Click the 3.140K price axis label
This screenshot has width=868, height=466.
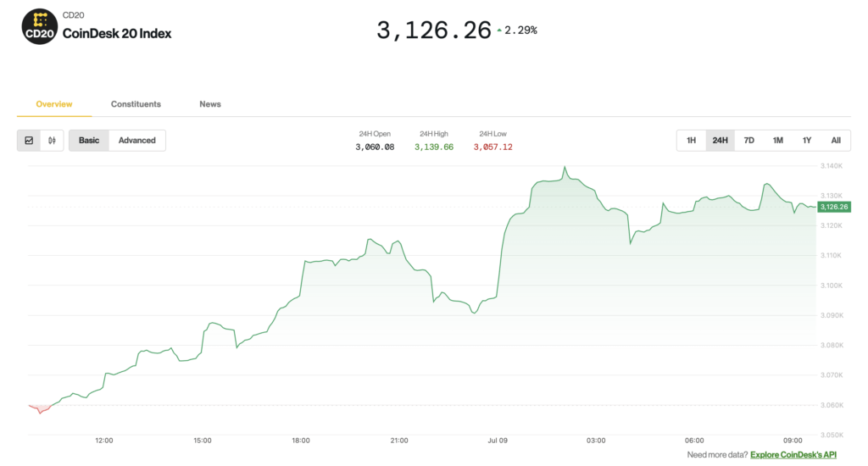[x=832, y=166]
